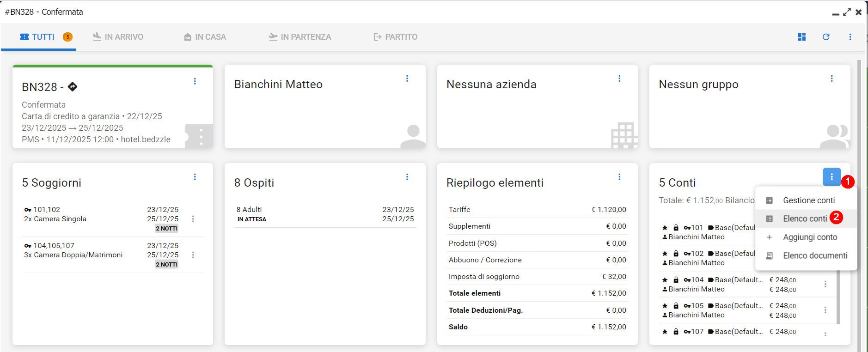Image resolution: width=868 pixels, height=352 pixels.
Task: Open options for the Camera Singola stay row
Action: coord(193,219)
